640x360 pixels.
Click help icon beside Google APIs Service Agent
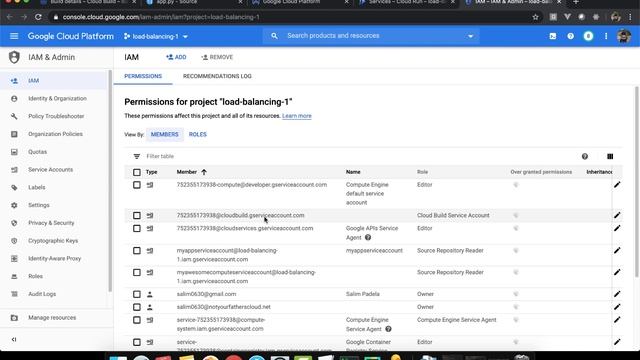[x=368, y=238]
